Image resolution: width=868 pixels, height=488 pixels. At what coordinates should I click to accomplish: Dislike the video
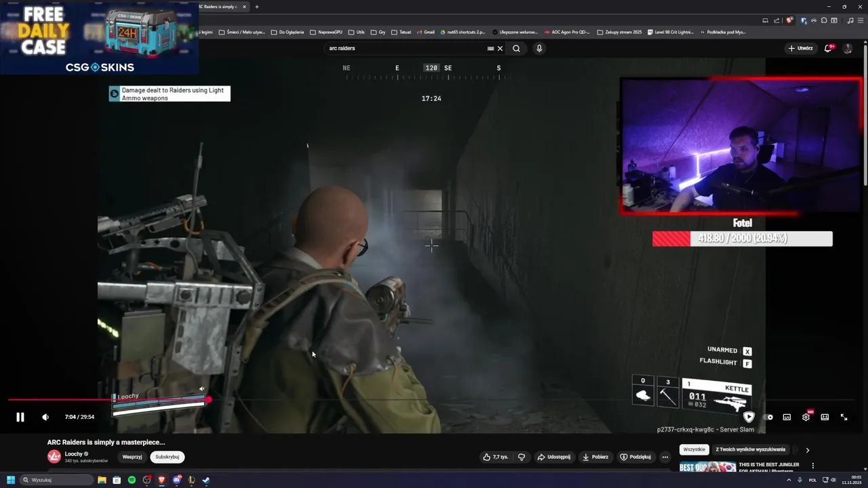click(521, 457)
